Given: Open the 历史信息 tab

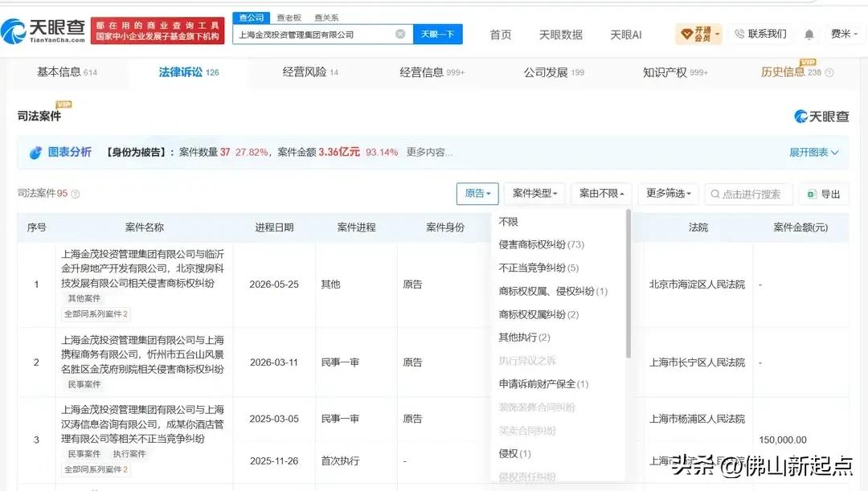Looking at the screenshot, I should point(791,72).
